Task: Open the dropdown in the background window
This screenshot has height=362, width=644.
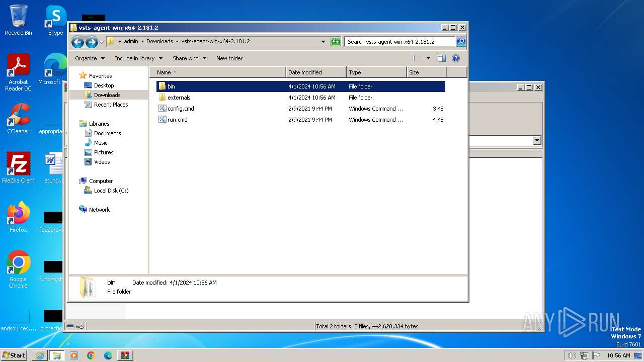Action: [x=537, y=140]
